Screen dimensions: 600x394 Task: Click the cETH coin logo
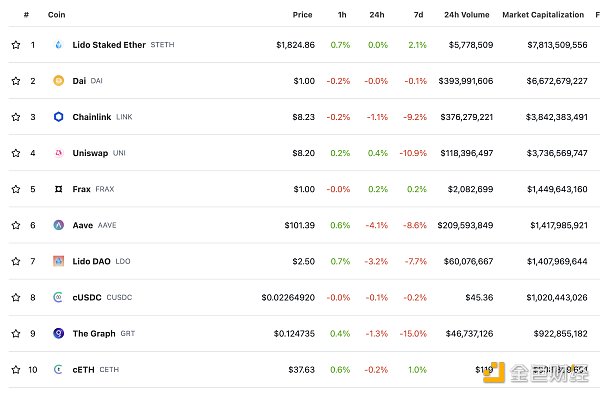click(x=58, y=370)
